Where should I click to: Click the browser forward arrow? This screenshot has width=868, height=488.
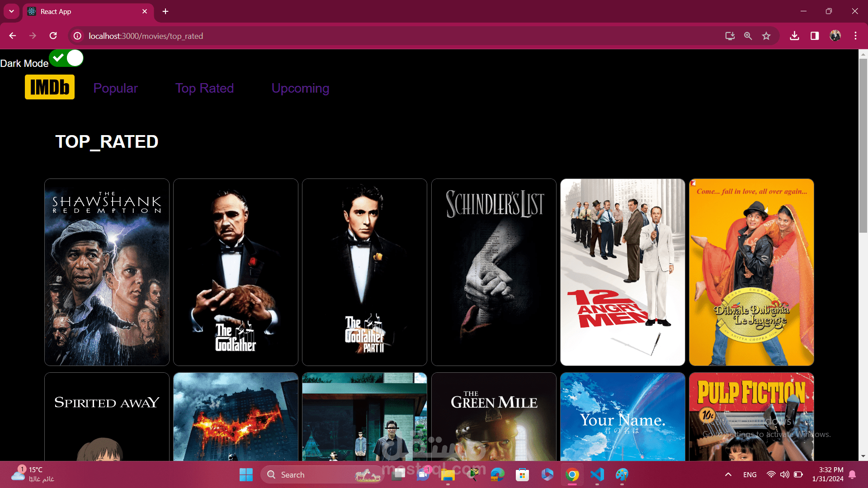33,36
